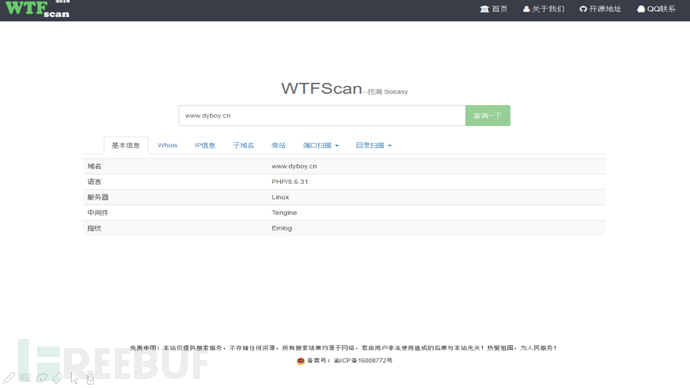Select the pen annotation tool at bottom-left
Image resolution: width=690 pixels, height=388 pixels.
pos(9,378)
